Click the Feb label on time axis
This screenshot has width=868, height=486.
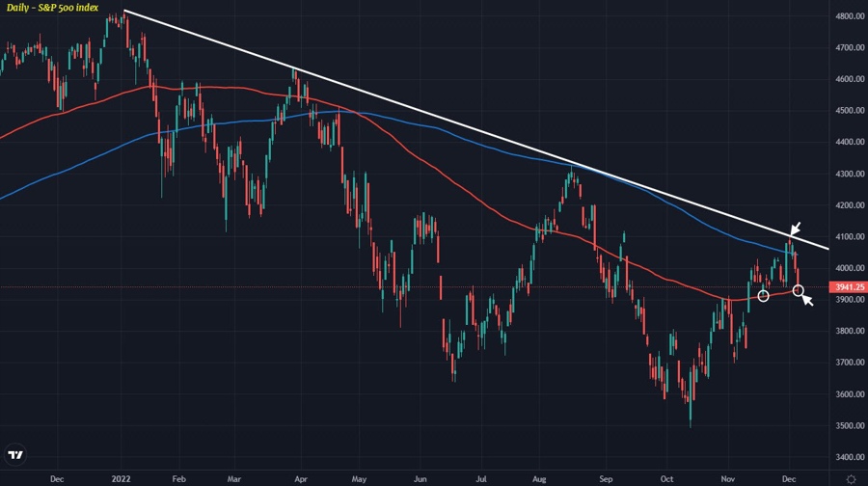click(178, 479)
